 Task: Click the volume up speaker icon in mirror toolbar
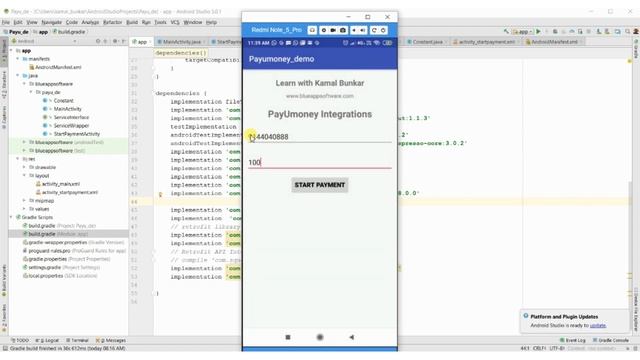[x=363, y=30]
